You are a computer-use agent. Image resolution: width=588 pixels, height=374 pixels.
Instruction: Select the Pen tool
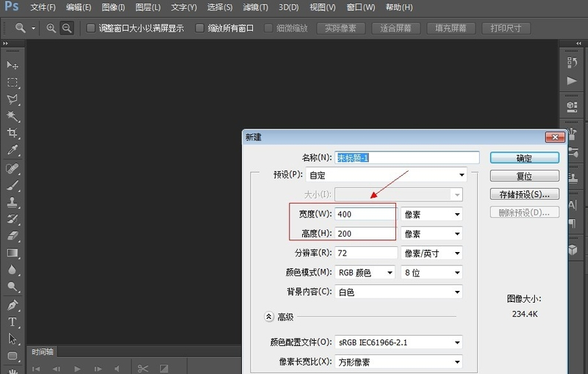click(12, 304)
